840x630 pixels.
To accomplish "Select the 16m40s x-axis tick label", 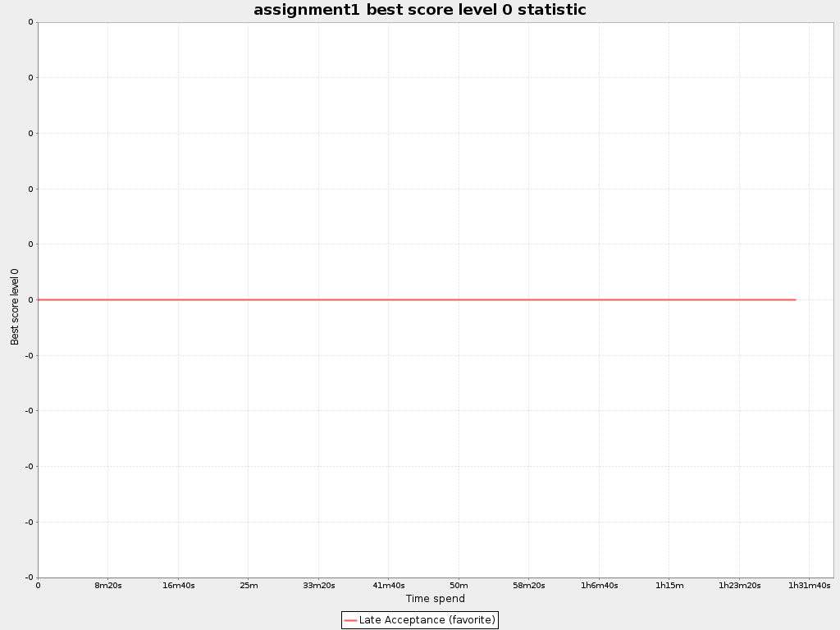I will tap(178, 586).
